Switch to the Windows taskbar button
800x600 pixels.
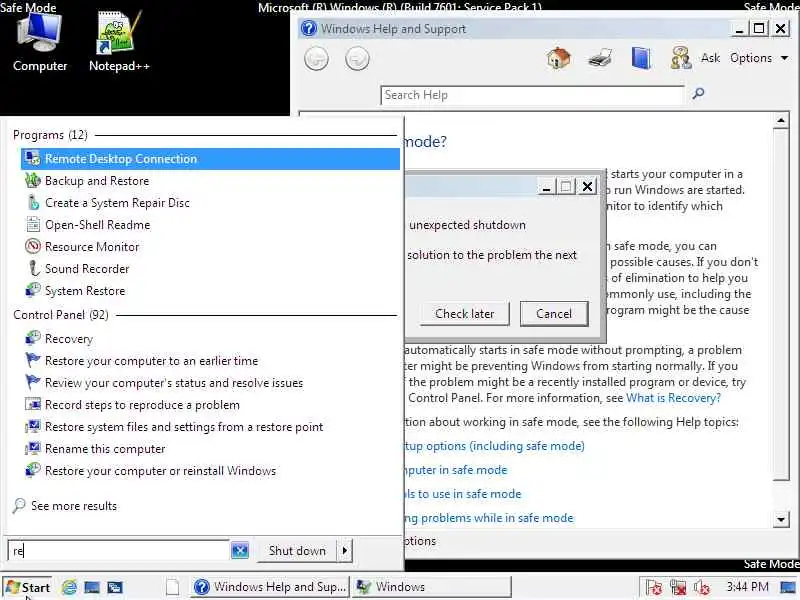432,587
